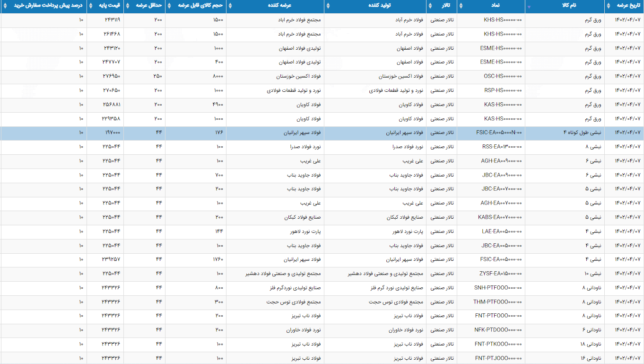The width and height of the screenshot is (644, 364).
Task: Click the symbol cell starting with 'NFK-PTD'
Action: (x=498, y=330)
